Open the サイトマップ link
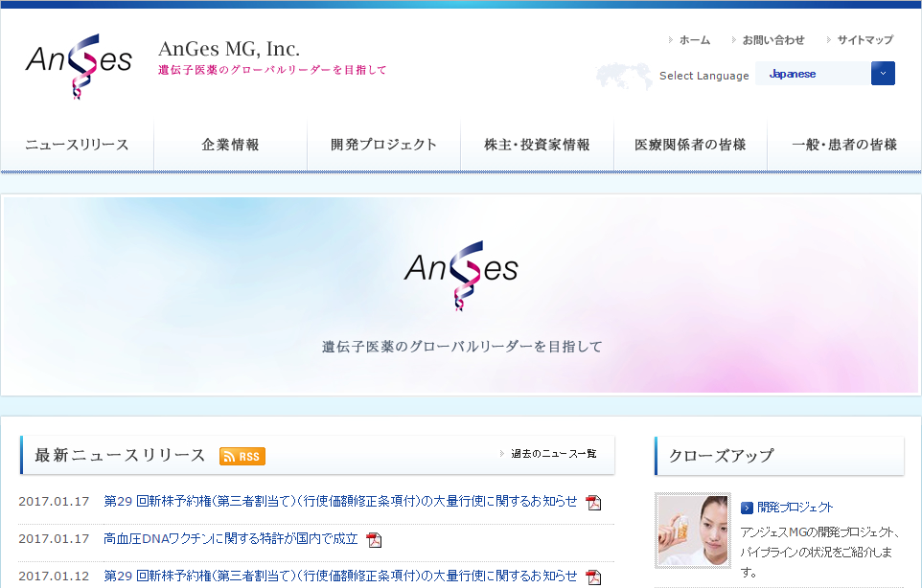Image resolution: width=922 pixels, height=588 pixels. (864, 40)
